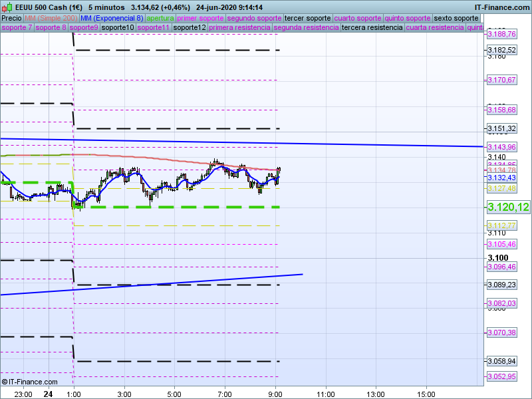Select the sexto soporte legend label
The image size is (532, 399).
point(456,18)
